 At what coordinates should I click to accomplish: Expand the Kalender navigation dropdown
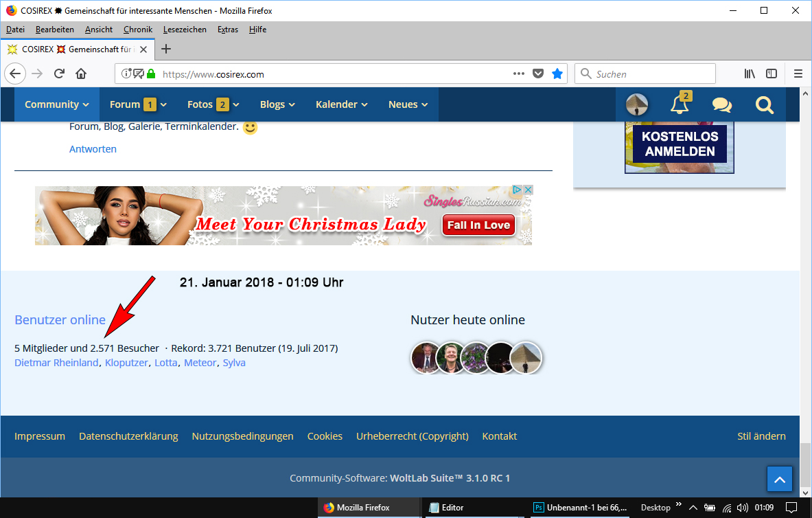click(x=341, y=104)
